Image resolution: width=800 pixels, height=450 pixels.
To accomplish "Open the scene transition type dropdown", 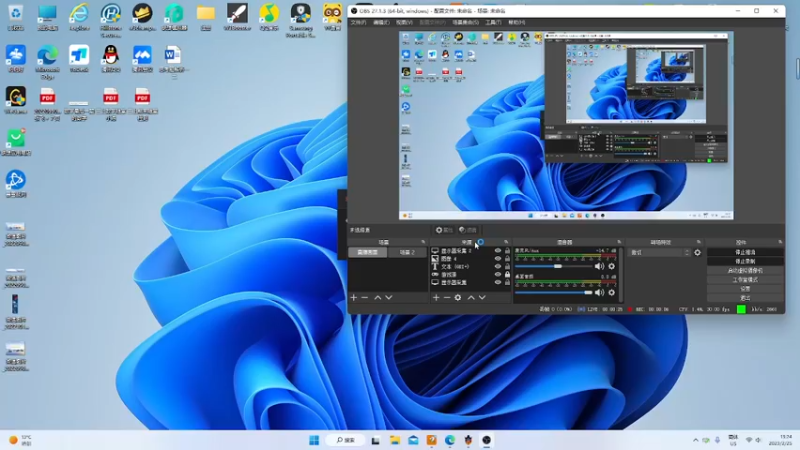I will (659, 253).
